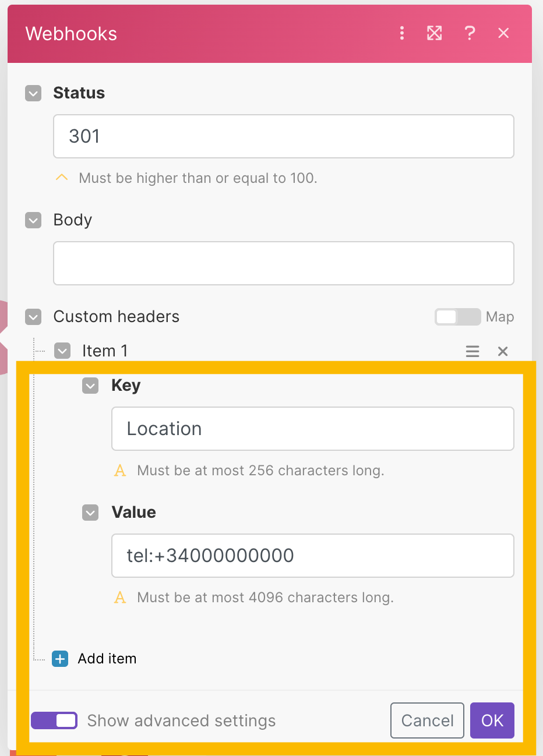Screen dimensions: 543x756
Task: Open the three-dot options menu in Webhooks header
Action: coord(402,33)
